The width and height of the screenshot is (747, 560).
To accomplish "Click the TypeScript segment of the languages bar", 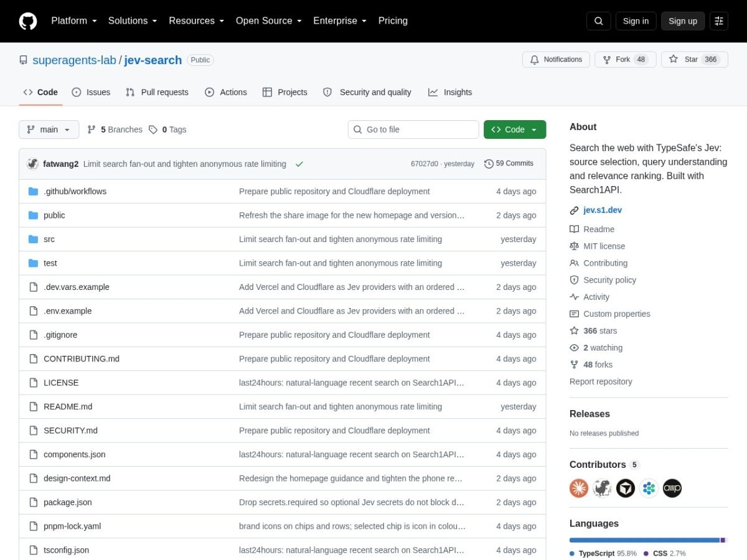I will click(x=644, y=540).
